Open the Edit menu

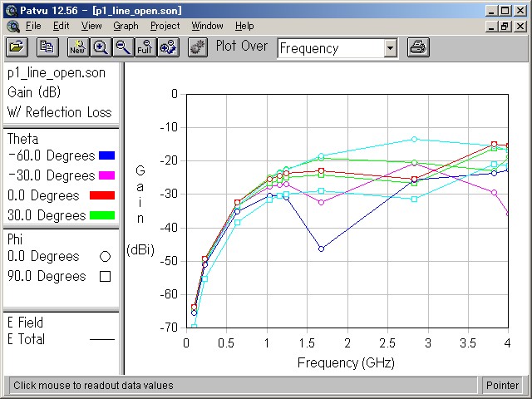click(x=61, y=26)
